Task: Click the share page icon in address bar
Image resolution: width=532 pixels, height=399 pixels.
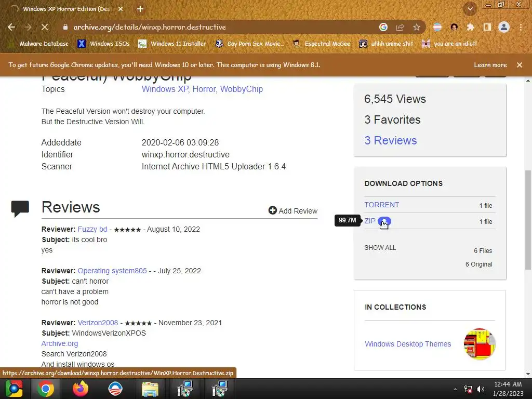Action: (x=400, y=27)
